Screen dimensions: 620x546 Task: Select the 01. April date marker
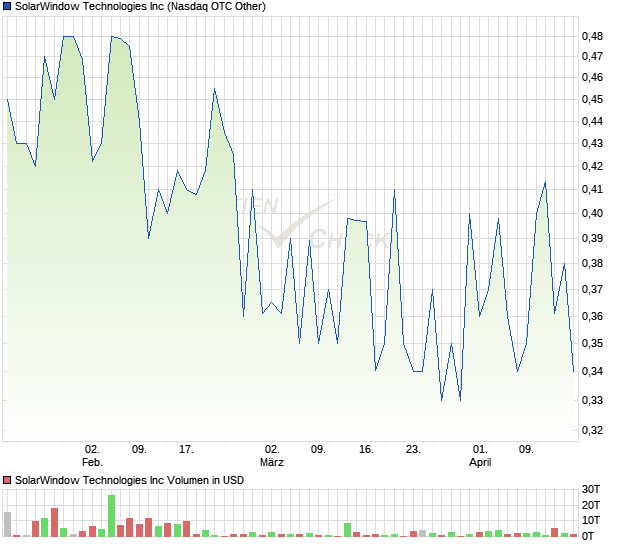click(480, 456)
